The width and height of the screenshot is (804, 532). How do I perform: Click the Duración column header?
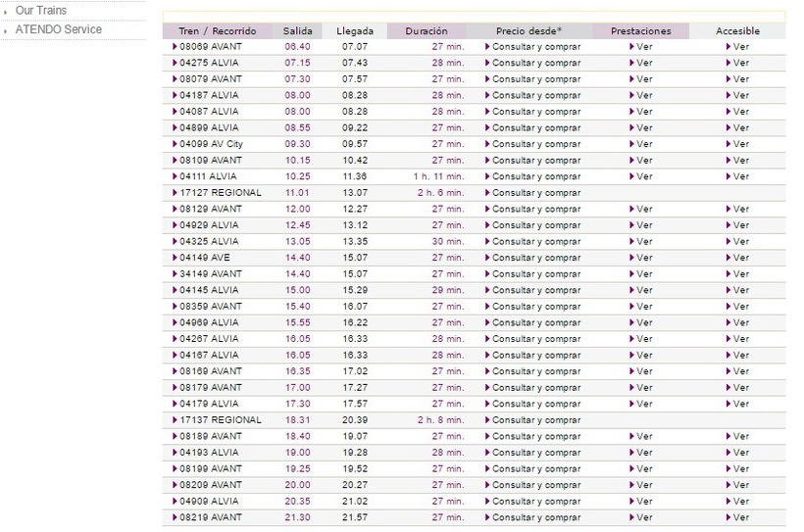pos(427,31)
